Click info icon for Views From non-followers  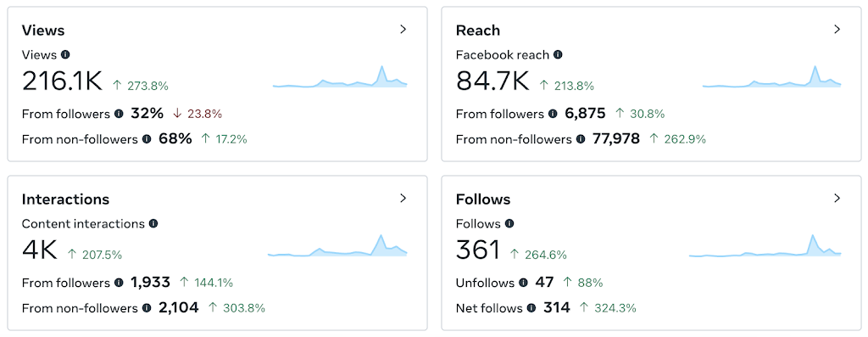147,139
